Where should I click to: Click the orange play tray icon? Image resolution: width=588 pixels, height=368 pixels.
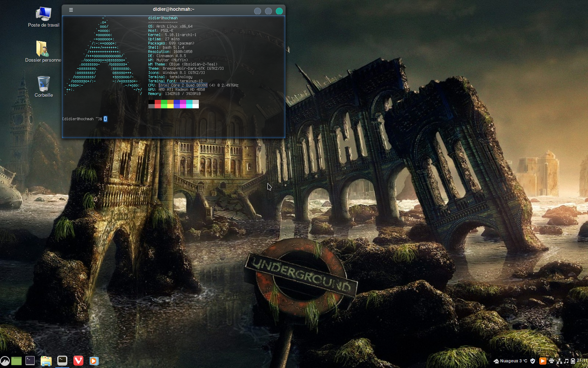542,361
